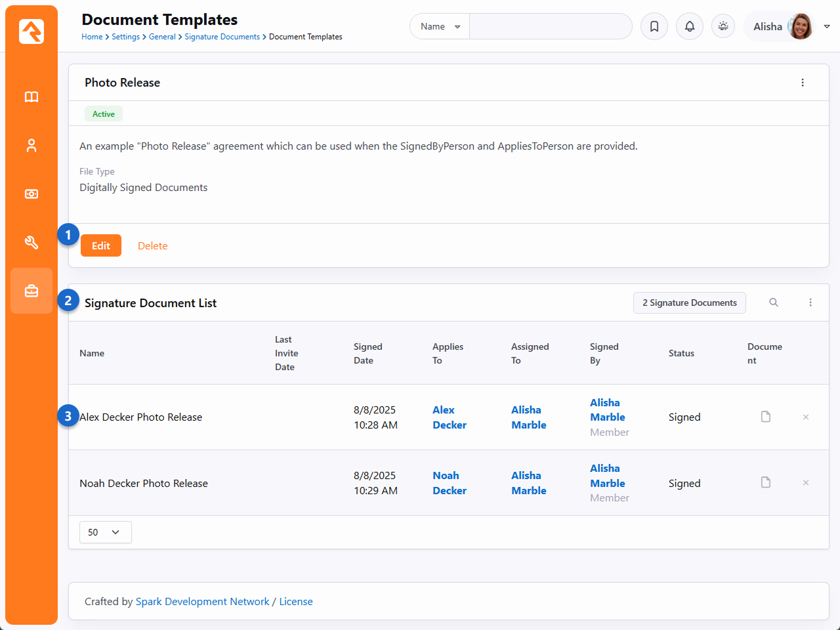Go to Signature Documents breadcrumb link
This screenshot has width=840, height=630.
coord(222,37)
